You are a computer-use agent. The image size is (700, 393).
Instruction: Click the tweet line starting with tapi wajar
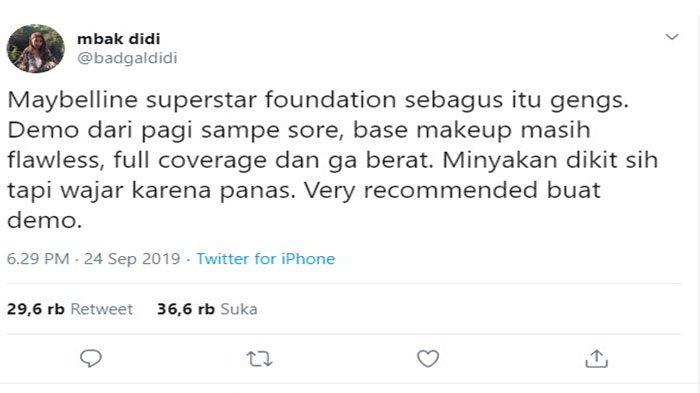(x=304, y=191)
